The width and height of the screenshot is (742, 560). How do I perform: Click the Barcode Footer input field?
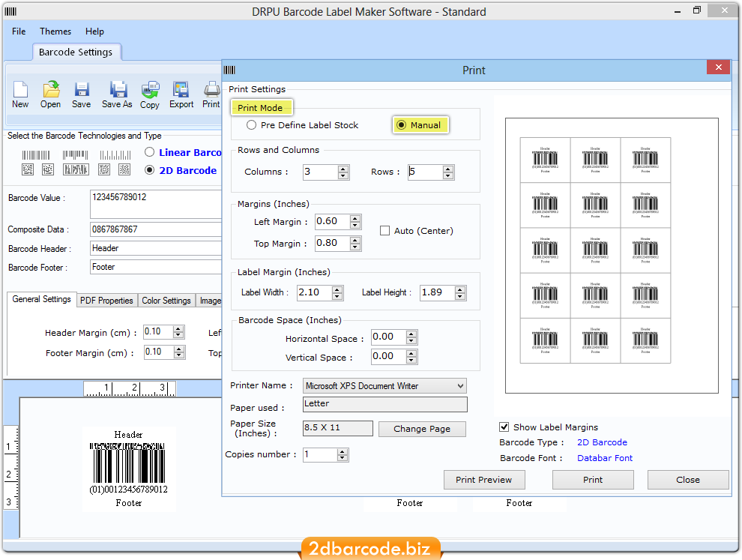[156, 267]
